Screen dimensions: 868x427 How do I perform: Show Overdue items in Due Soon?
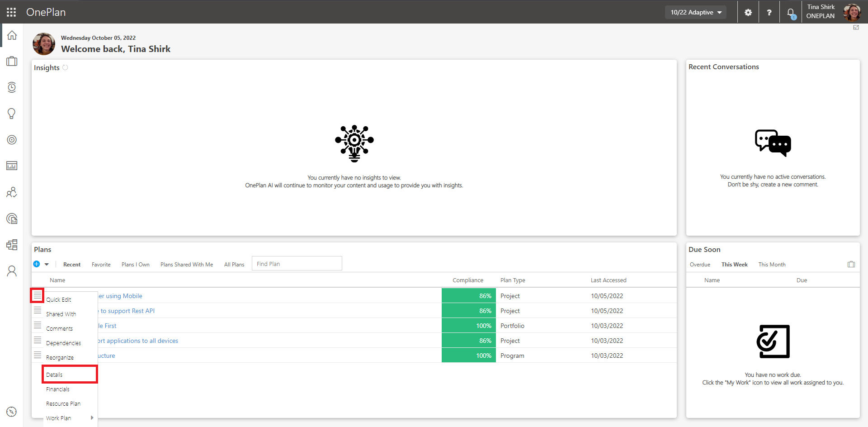pyautogui.click(x=700, y=265)
